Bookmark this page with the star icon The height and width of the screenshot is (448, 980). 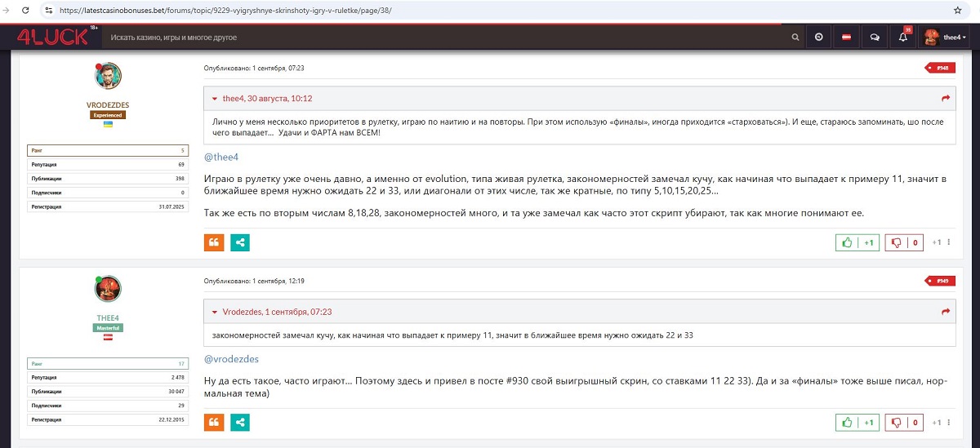(x=957, y=11)
